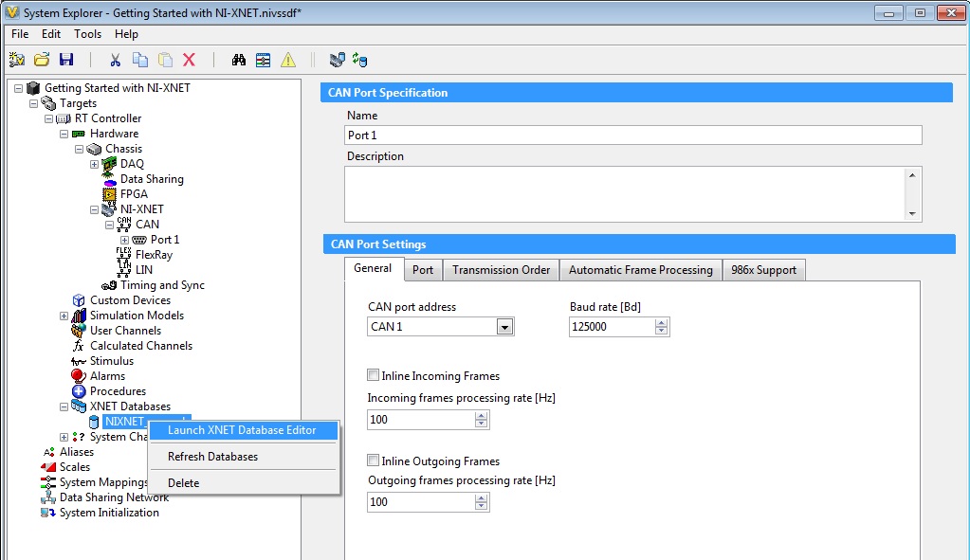The height and width of the screenshot is (560, 970).
Task: Click the blue Procedures icon
Action: [x=79, y=391]
